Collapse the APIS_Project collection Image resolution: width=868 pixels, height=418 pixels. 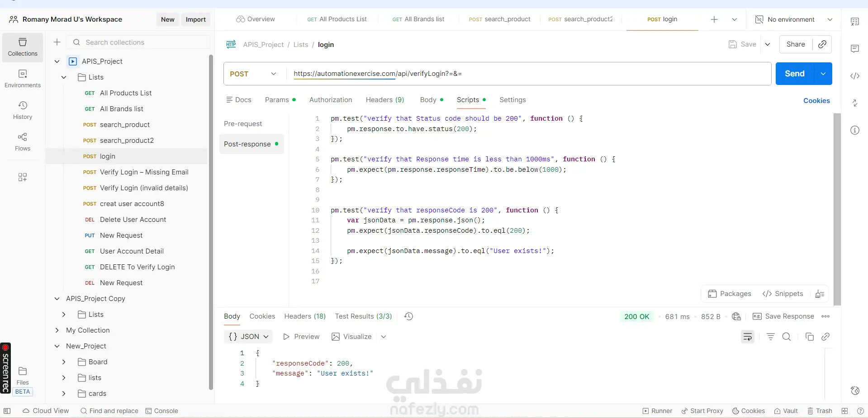(57, 61)
